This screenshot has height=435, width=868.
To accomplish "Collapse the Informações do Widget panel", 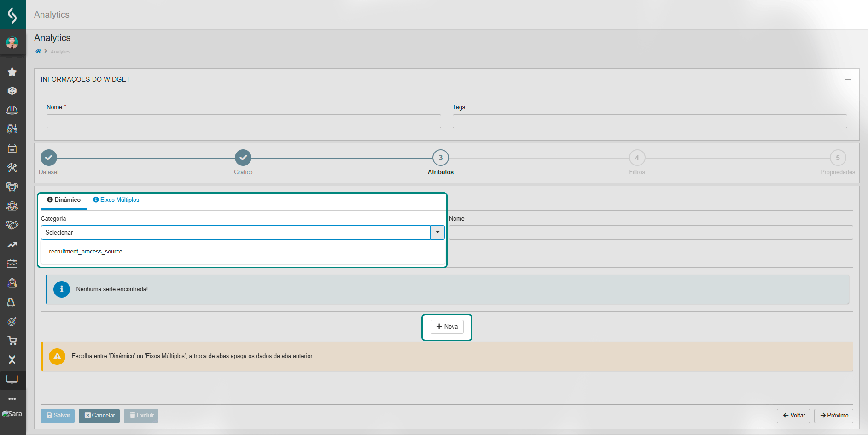I will (x=848, y=80).
